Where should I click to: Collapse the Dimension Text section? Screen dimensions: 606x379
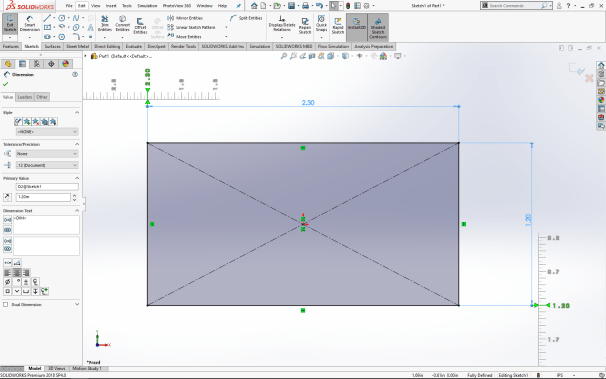[x=77, y=211]
